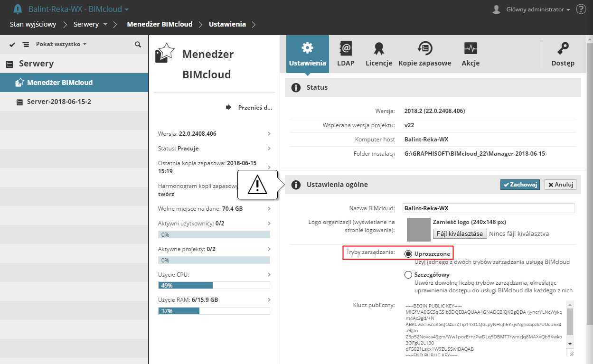This screenshot has width=593, height=364.
Task: Switch to the Akcje tab
Action: [471, 54]
